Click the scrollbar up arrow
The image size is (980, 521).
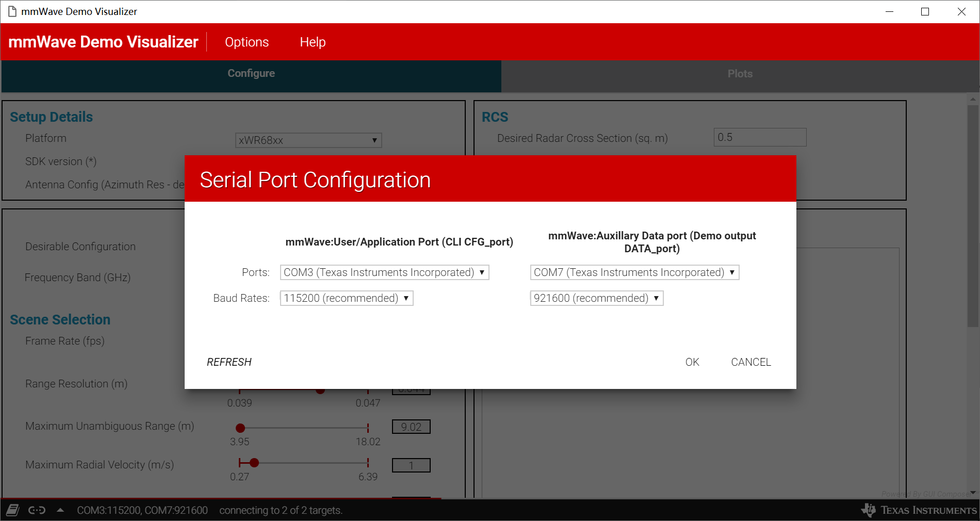pos(973,99)
